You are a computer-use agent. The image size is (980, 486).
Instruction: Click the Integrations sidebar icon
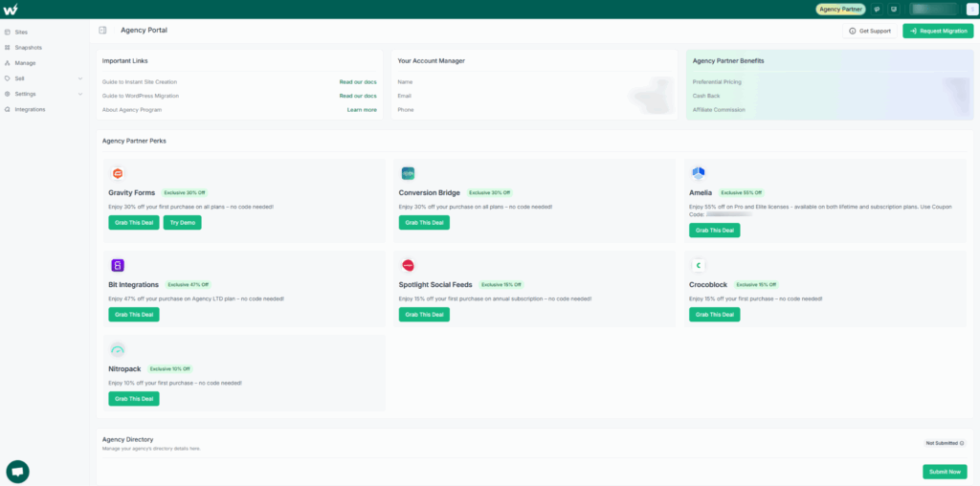7,109
